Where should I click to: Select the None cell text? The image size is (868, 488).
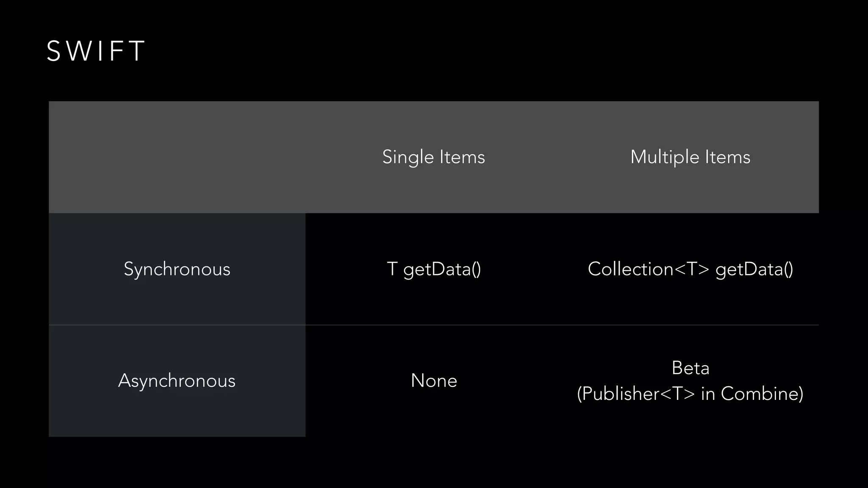click(x=434, y=380)
